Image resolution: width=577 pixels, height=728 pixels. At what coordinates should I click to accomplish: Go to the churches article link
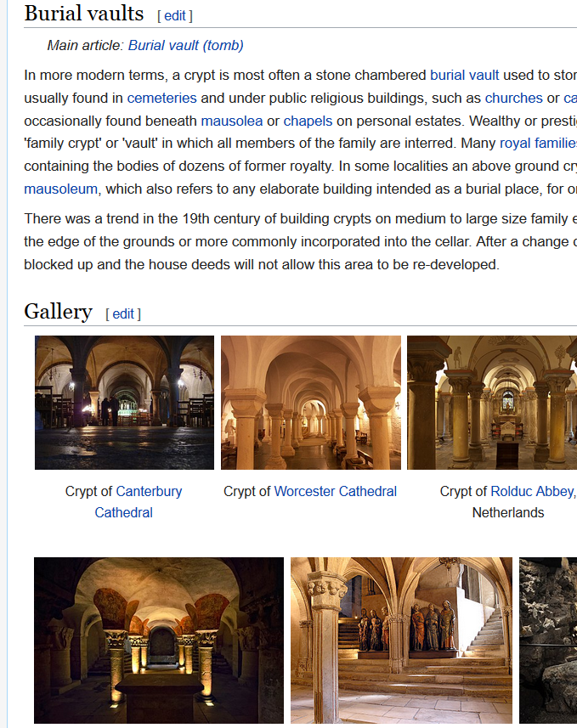coord(513,98)
